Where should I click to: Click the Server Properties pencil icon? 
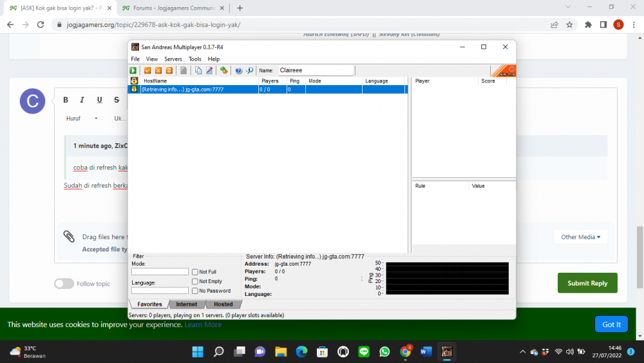[x=209, y=71]
